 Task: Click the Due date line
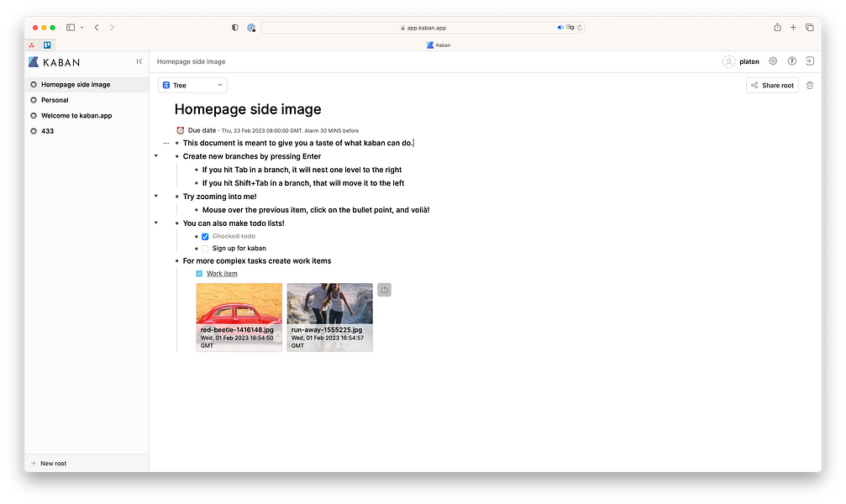click(x=268, y=130)
